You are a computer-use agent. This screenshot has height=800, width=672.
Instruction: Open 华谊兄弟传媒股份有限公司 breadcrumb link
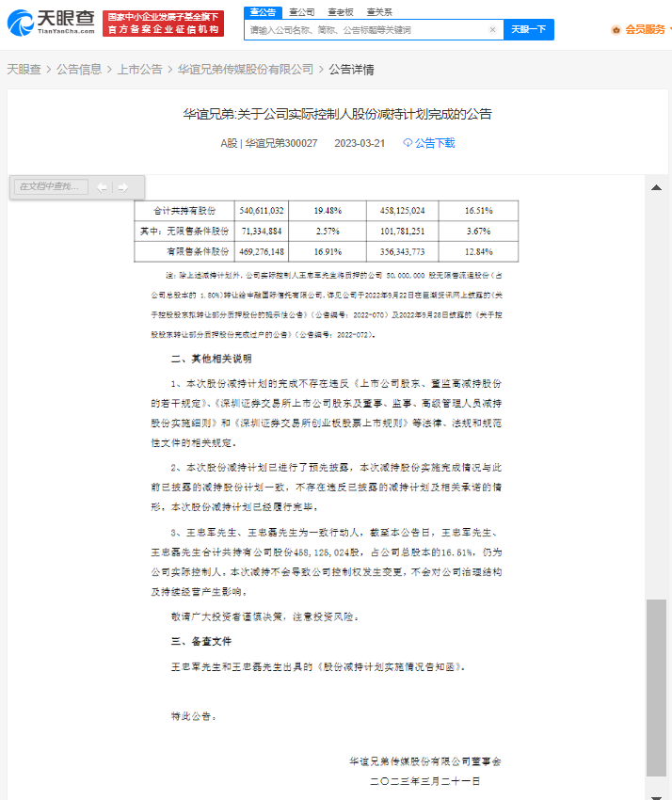[x=246, y=70]
